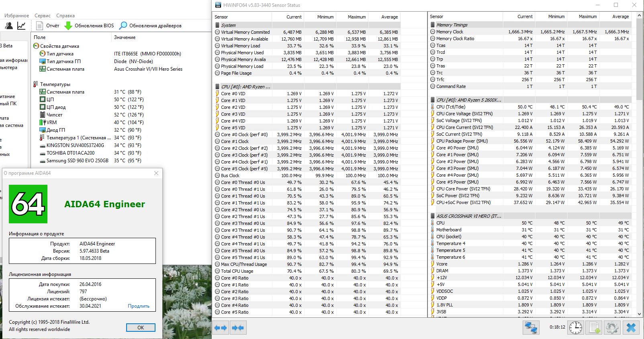Viewport: 644px width, 339px height.
Task: Open the Справка menu
Action: (x=65, y=16)
